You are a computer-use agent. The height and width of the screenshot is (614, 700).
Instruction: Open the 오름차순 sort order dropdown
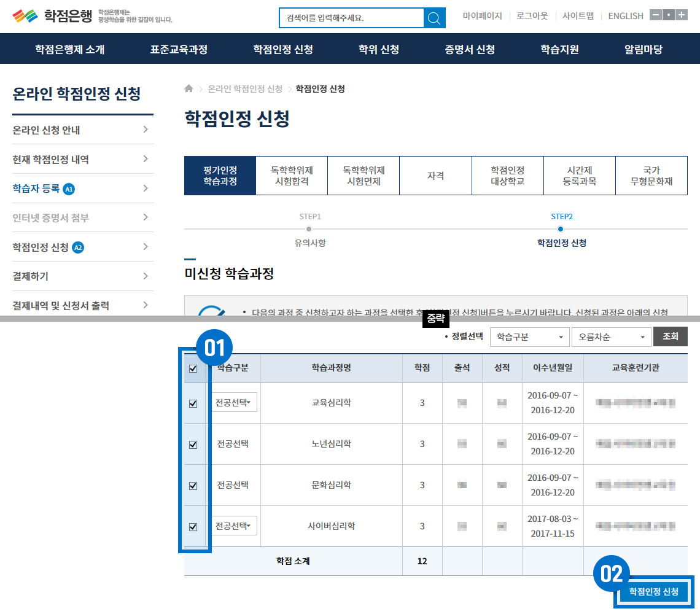611,337
